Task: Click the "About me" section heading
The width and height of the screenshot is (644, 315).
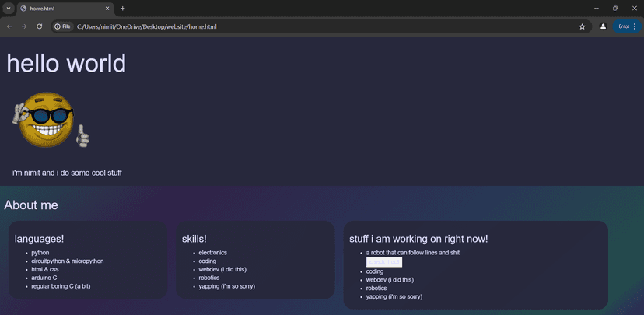Action: 31,205
